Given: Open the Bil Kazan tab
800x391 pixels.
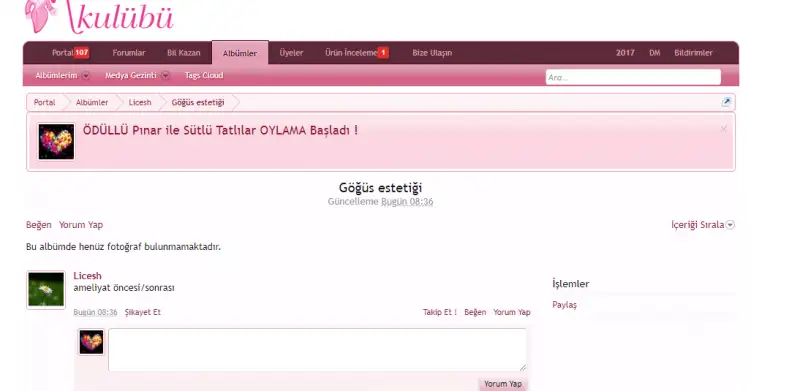Looking at the screenshot, I should (184, 53).
